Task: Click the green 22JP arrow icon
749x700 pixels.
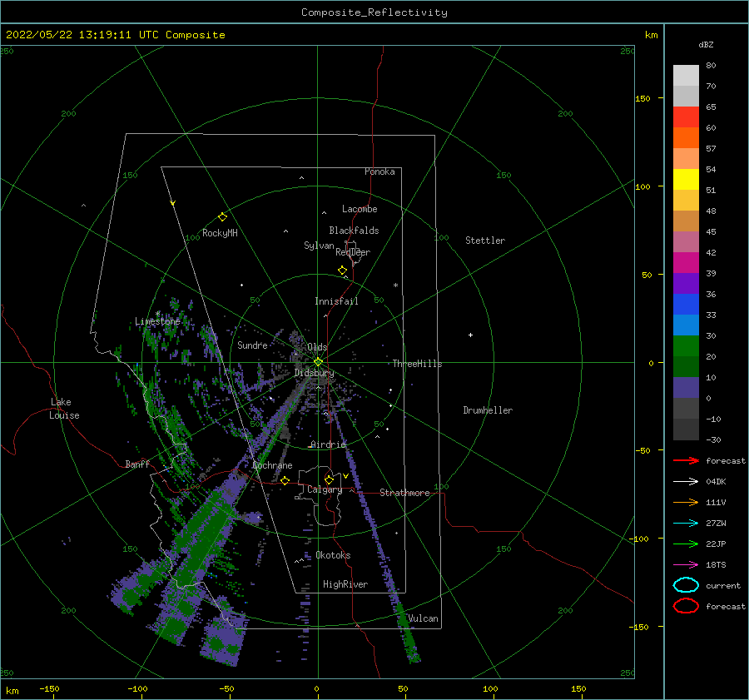Action: point(686,544)
